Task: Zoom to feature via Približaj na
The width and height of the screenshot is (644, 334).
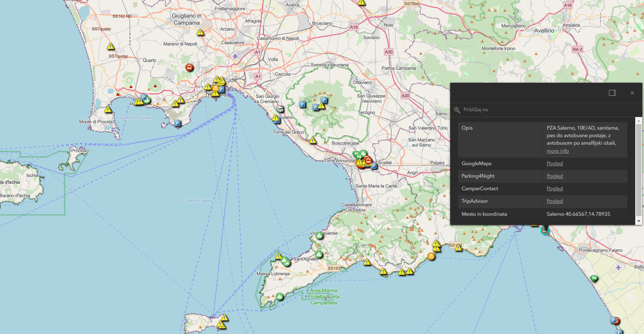Action: pyautogui.click(x=476, y=110)
